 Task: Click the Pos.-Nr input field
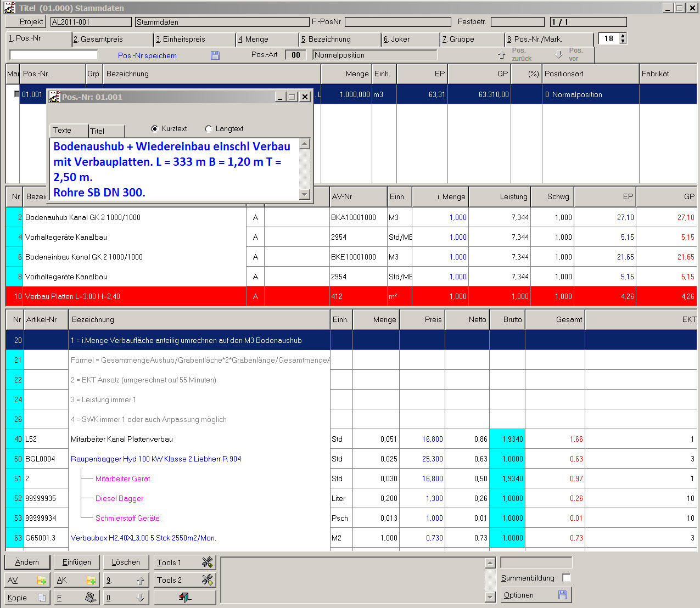point(54,55)
